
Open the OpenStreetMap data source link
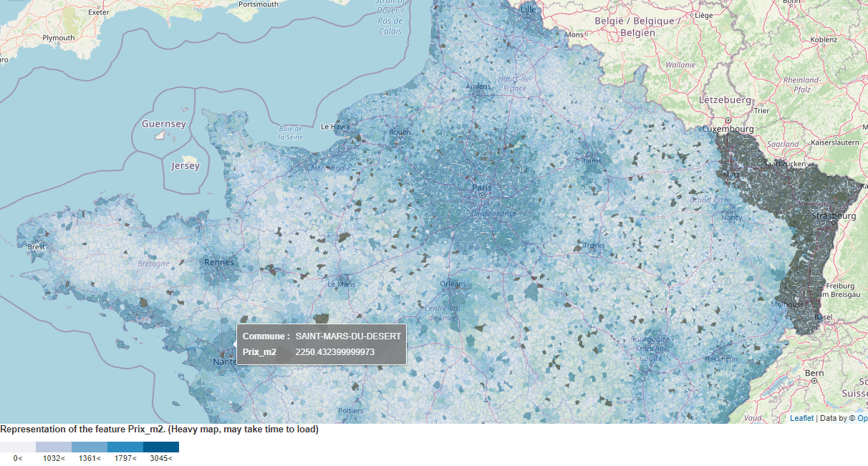(x=863, y=417)
